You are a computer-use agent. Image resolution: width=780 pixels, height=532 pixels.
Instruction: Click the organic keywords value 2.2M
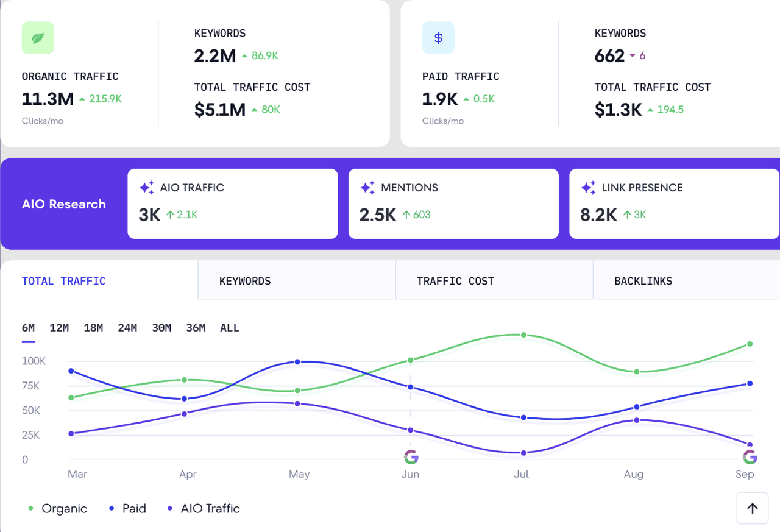(215, 56)
